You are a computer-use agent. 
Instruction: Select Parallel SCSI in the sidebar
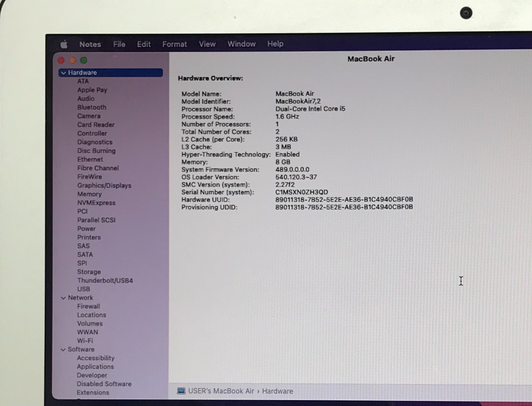(x=96, y=220)
